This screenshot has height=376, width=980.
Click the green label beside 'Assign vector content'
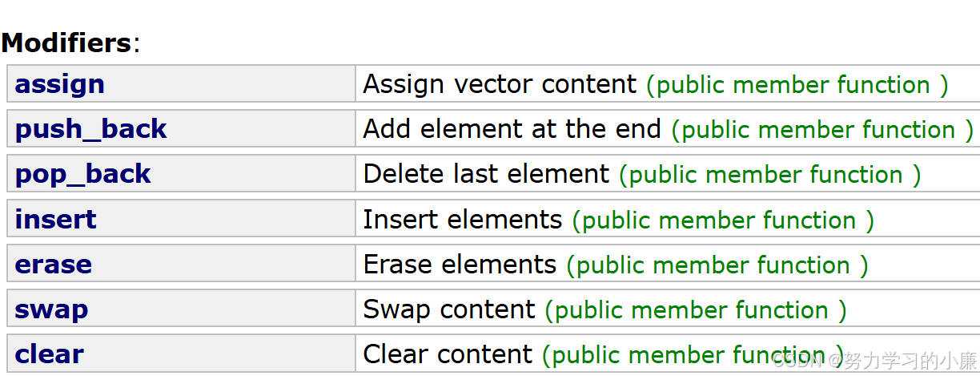click(x=797, y=85)
